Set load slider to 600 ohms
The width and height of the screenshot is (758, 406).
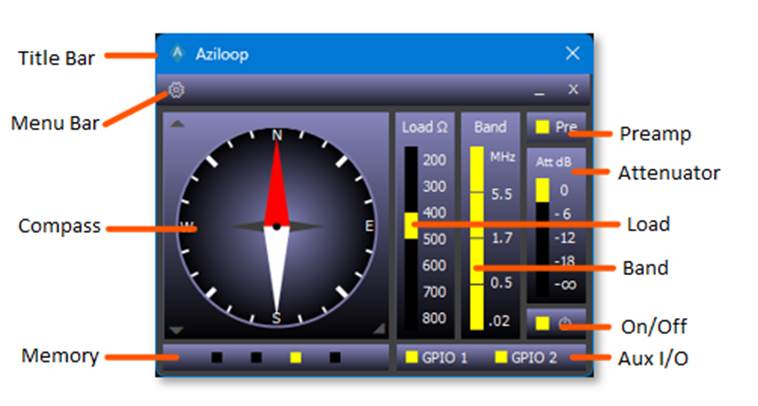coord(411,266)
